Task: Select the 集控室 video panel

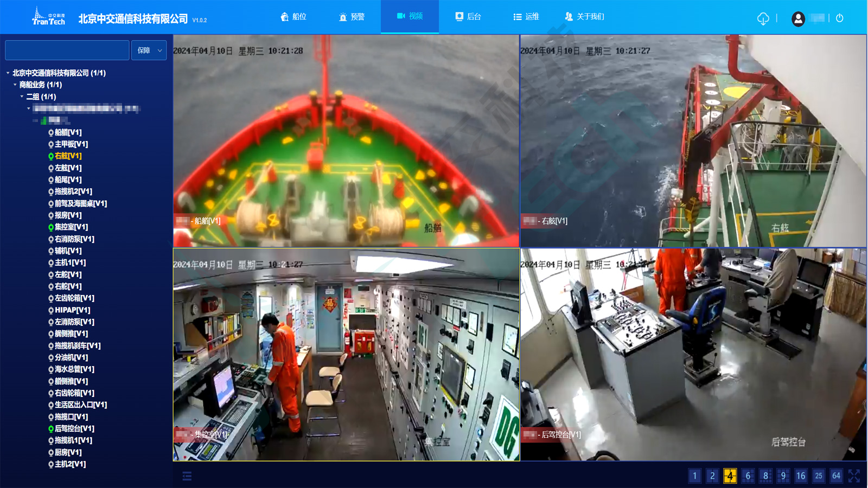Action: point(346,355)
